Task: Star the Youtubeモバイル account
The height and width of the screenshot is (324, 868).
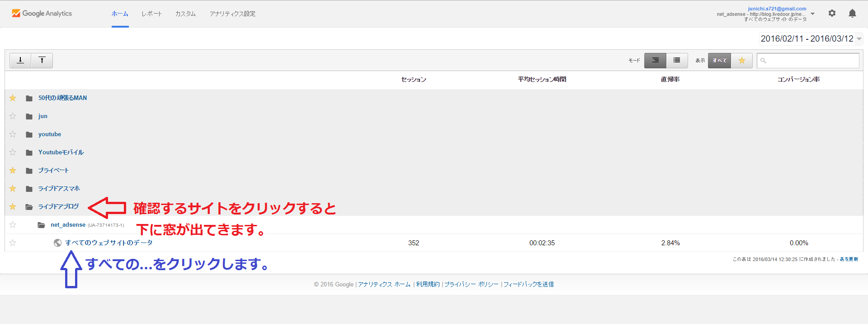Action: pyautogui.click(x=13, y=152)
